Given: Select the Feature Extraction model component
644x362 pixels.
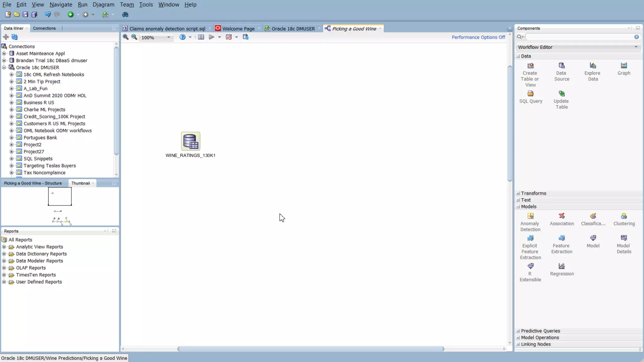Looking at the screenshot, I should pos(562,244).
